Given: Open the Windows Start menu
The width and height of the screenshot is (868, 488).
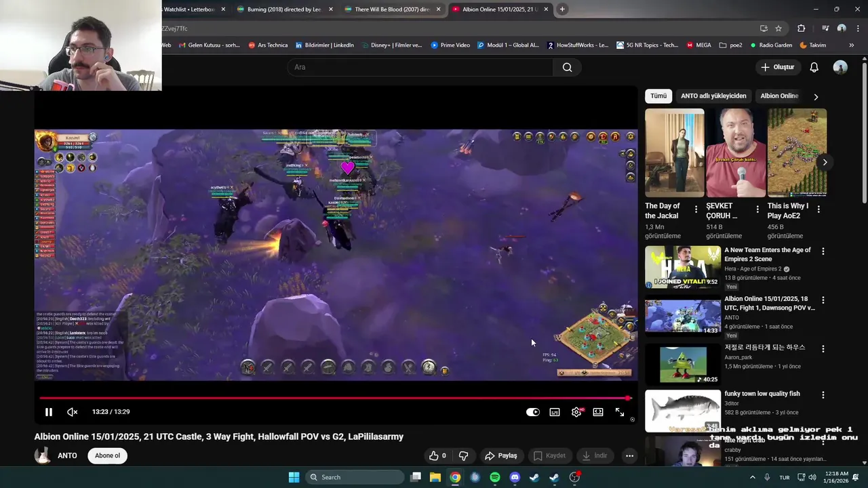Looking at the screenshot, I should (294, 477).
